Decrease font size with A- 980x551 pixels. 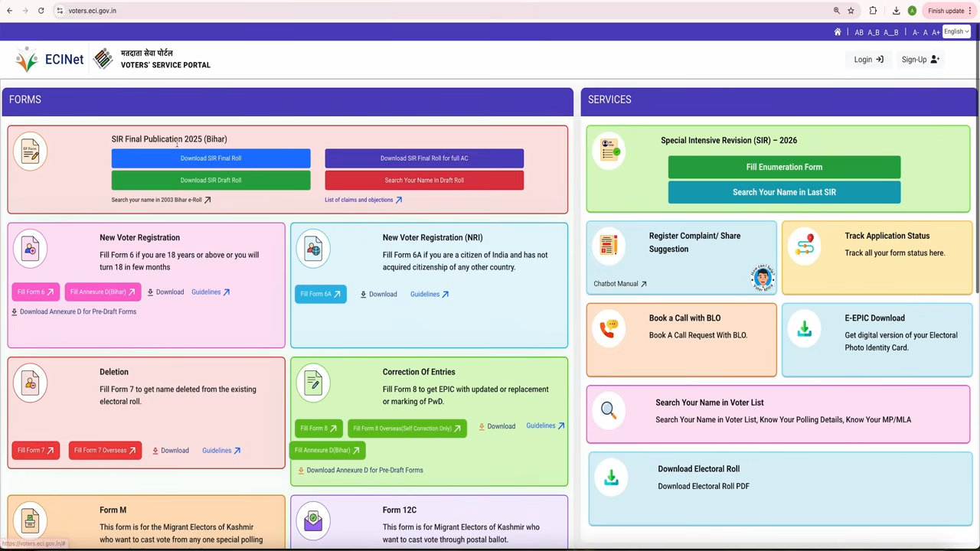click(x=916, y=32)
